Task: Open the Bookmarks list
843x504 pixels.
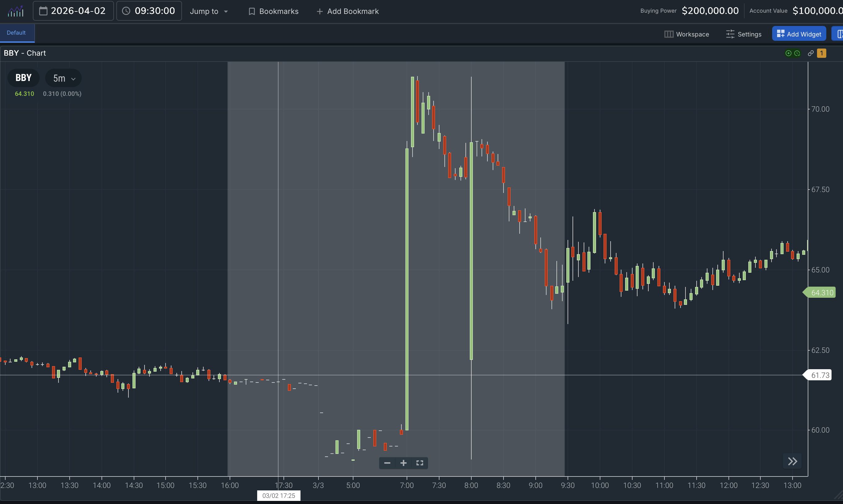Action: point(274,11)
